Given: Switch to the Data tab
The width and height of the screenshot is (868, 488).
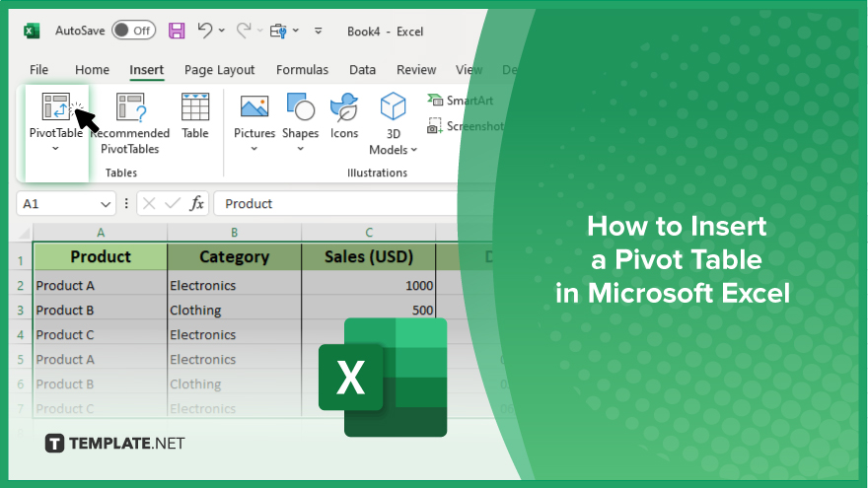Looking at the screenshot, I should click(363, 70).
